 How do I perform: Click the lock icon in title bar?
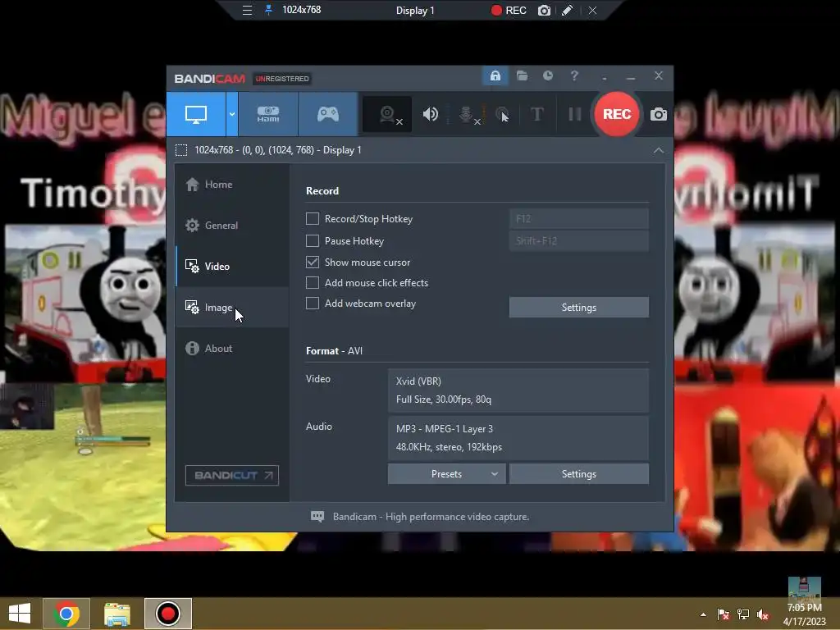pos(495,76)
